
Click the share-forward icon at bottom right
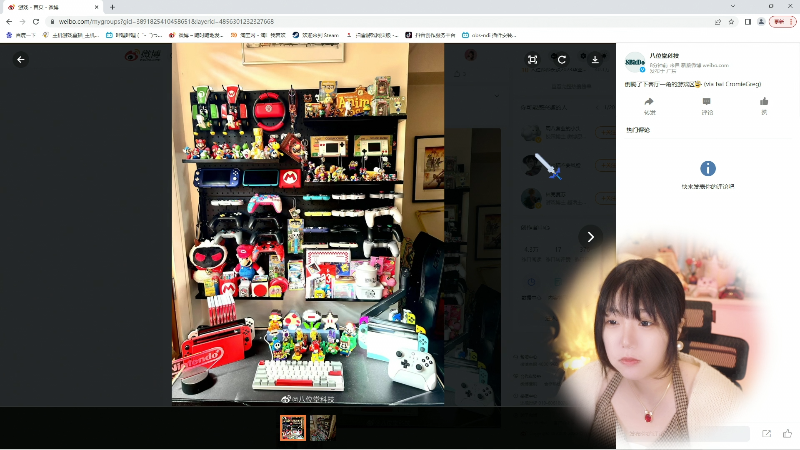[x=766, y=434]
